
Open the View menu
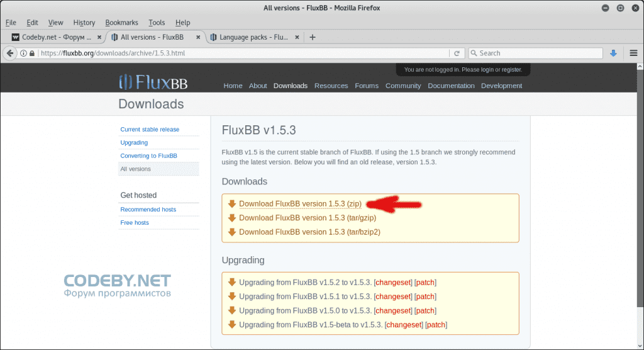click(x=55, y=23)
